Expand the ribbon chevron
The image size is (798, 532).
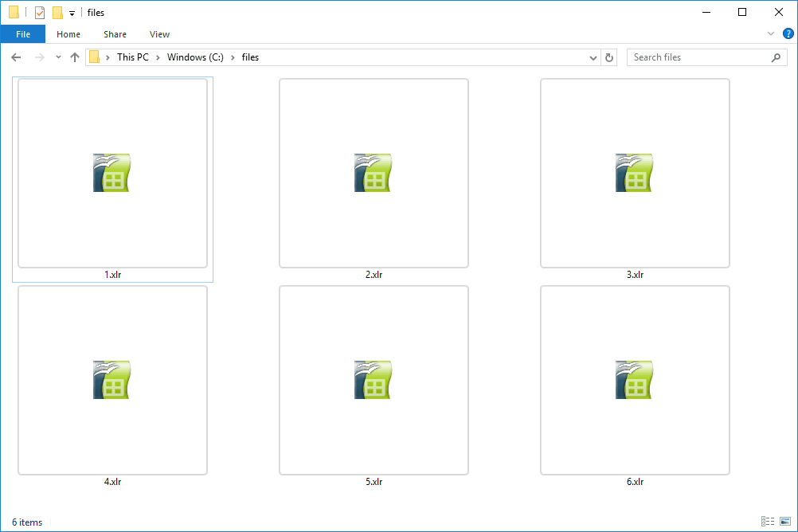(770, 34)
